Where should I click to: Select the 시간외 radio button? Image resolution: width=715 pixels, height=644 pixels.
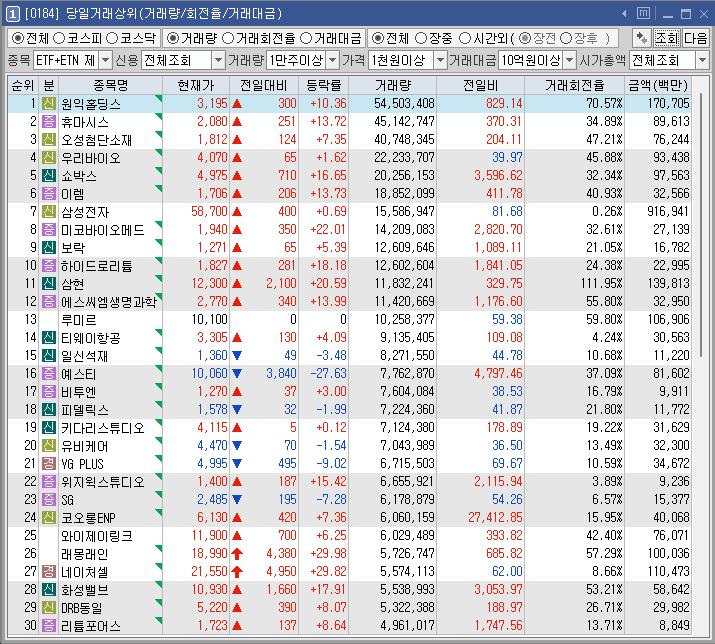pyautogui.click(x=465, y=38)
